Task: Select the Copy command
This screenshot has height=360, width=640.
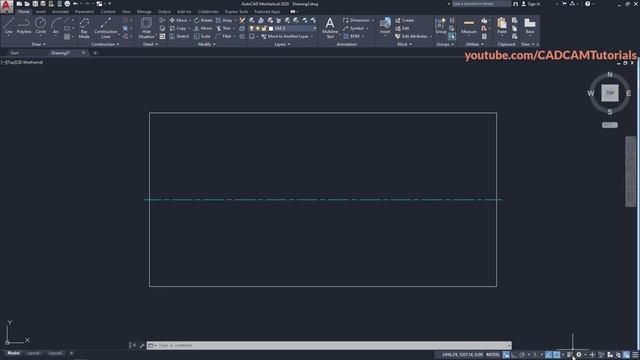Action: pyautogui.click(x=178, y=28)
